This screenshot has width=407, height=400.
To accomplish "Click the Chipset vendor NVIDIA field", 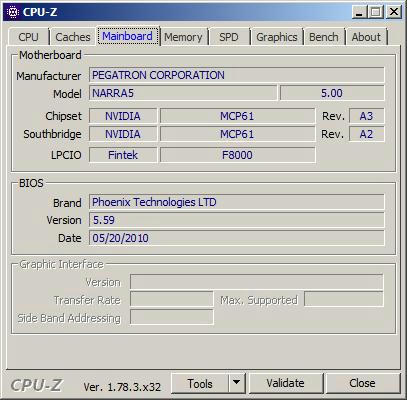I will click(x=123, y=116).
